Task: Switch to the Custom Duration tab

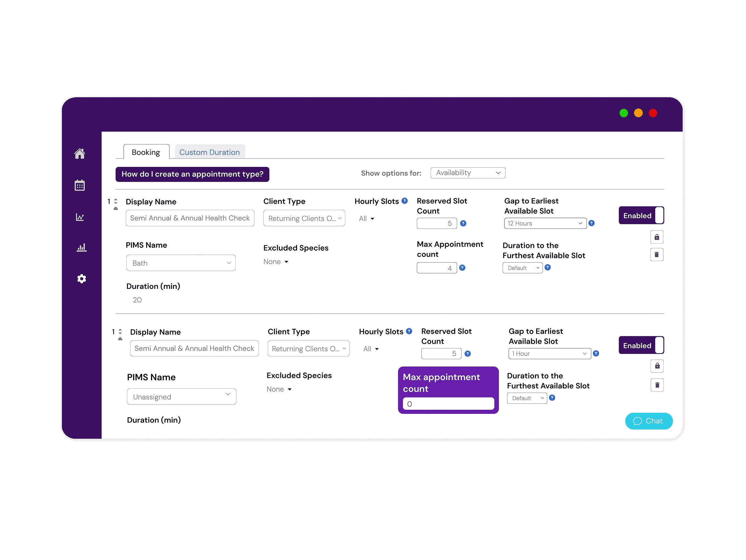Action: (x=209, y=152)
